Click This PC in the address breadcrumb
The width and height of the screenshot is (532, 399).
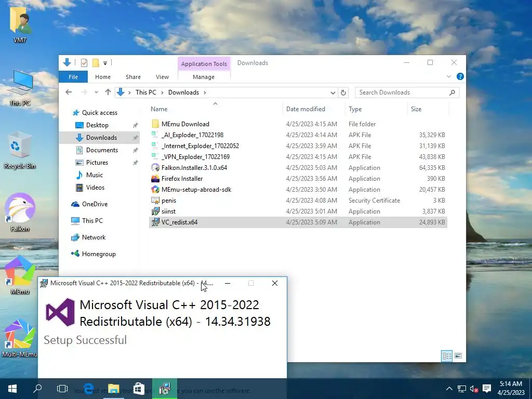146,92
